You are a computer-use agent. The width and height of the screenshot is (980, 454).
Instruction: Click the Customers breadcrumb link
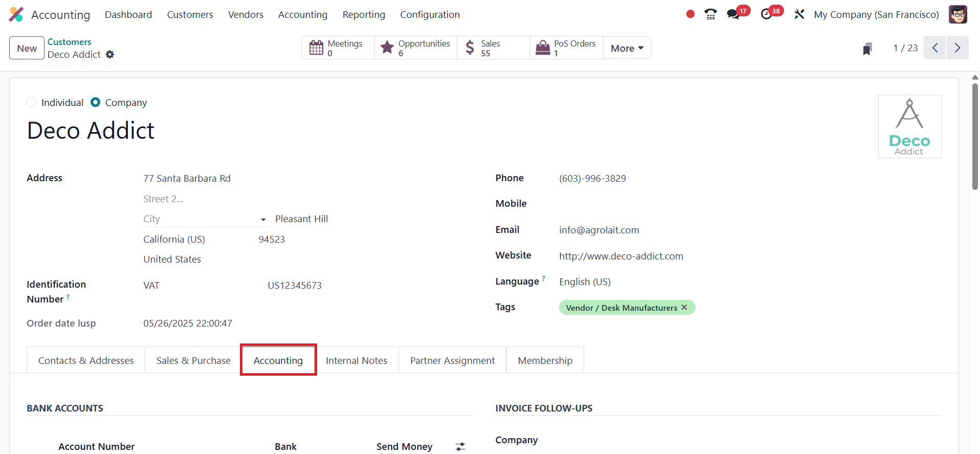70,42
